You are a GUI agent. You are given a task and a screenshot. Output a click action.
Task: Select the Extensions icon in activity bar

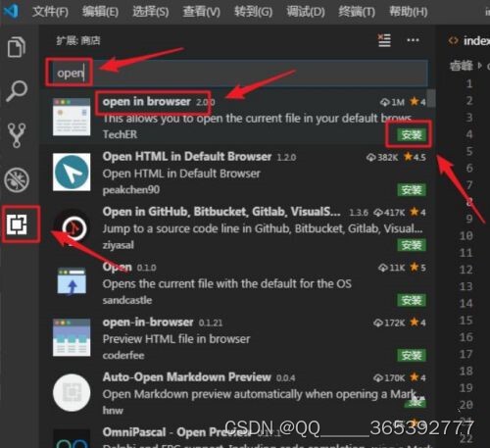pyautogui.click(x=18, y=224)
